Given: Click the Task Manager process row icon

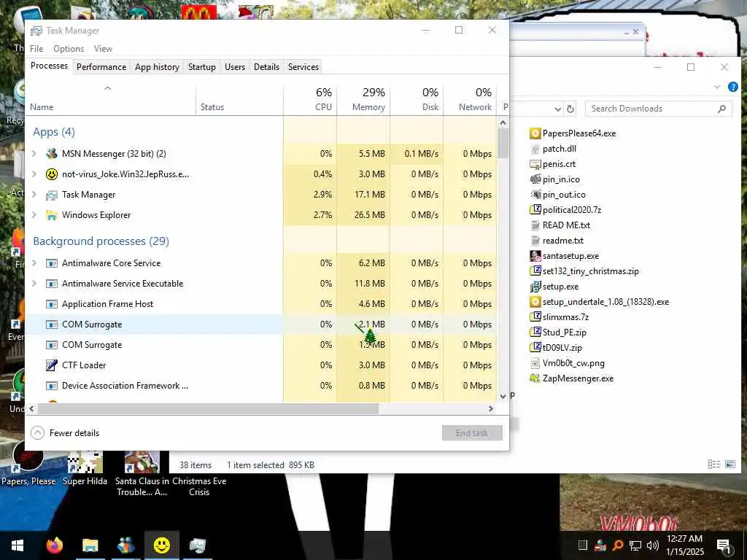Looking at the screenshot, I should coord(52,195).
